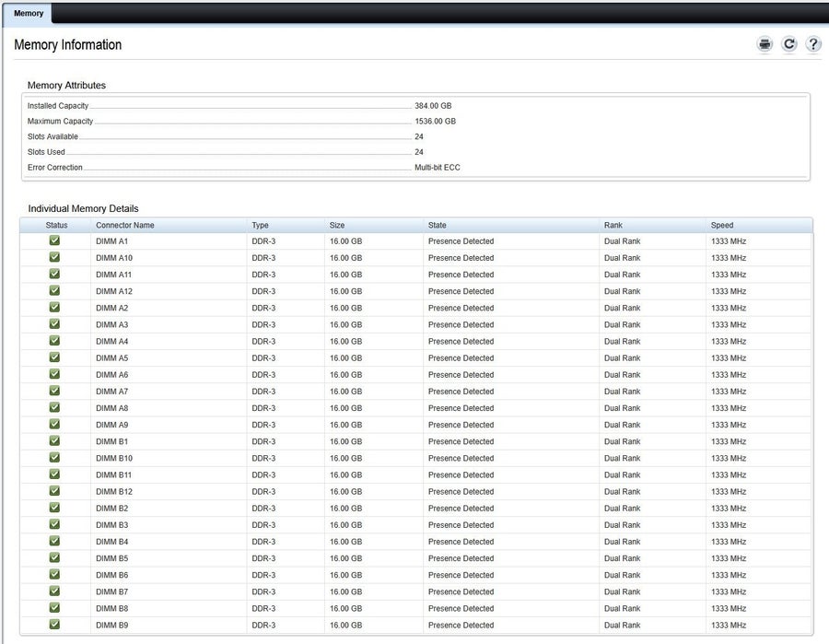Click the green status icon for DIMM A4
Screen dimensions: 829x644
click(54, 341)
